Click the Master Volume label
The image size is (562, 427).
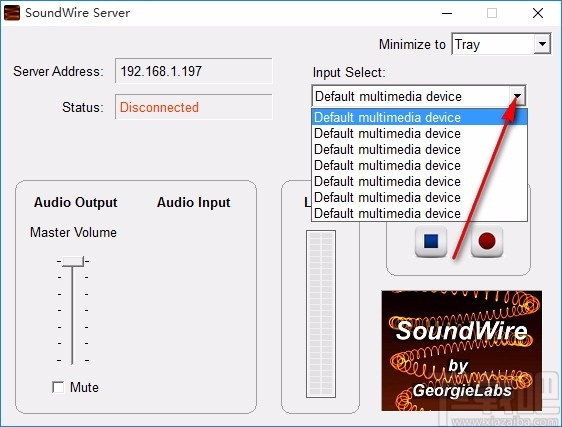click(x=73, y=232)
